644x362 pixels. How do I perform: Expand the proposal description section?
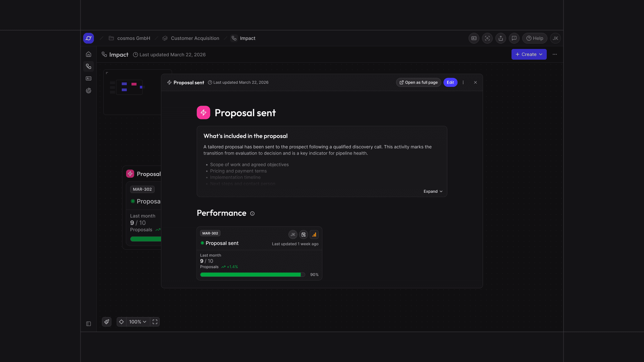click(x=433, y=191)
